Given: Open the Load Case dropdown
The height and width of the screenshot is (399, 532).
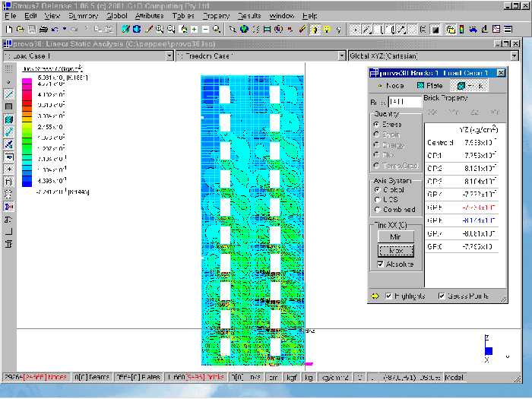Looking at the screenshot, I should tap(171, 56).
